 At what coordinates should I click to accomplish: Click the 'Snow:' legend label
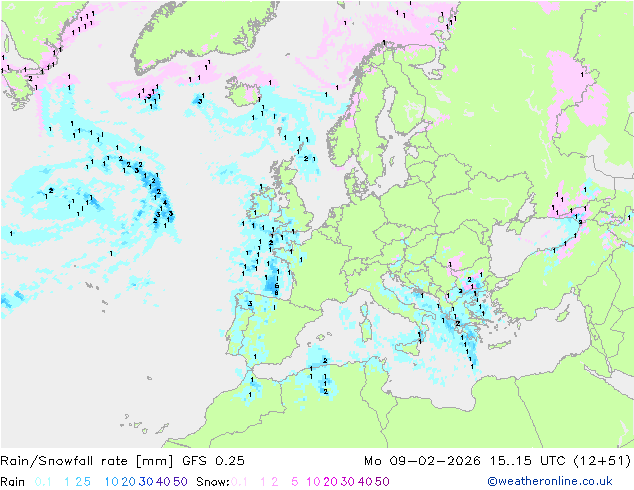(x=213, y=482)
